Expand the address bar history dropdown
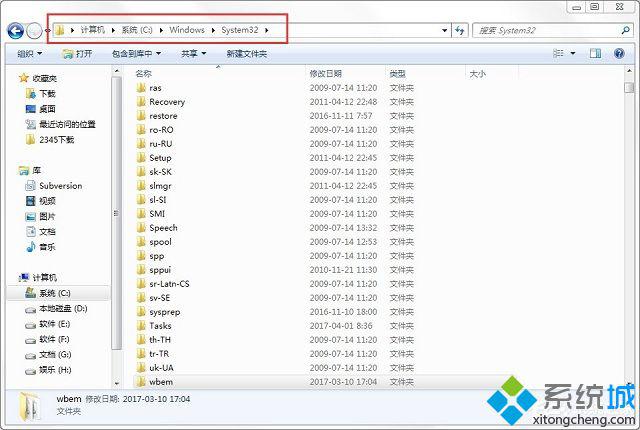The width and height of the screenshot is (640, 430). pos(444,30)
